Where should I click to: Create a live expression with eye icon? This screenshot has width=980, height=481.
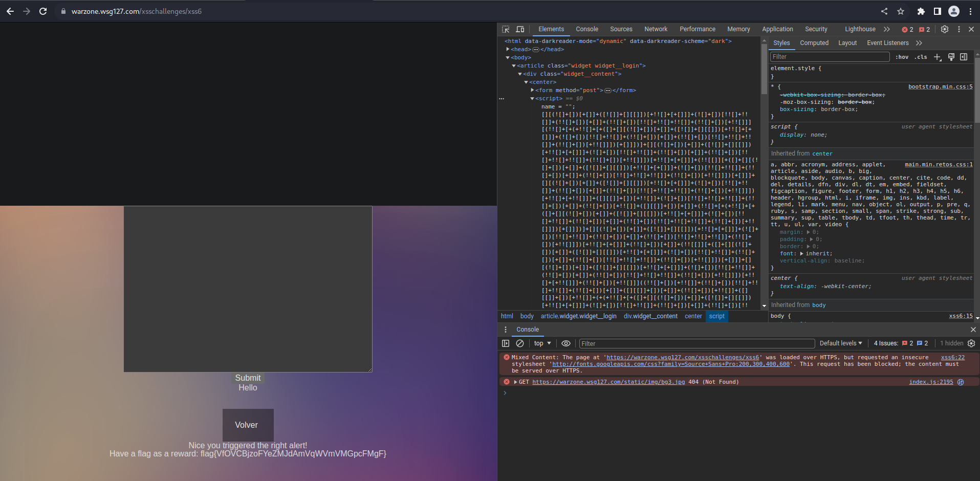(x=566, y=343)
